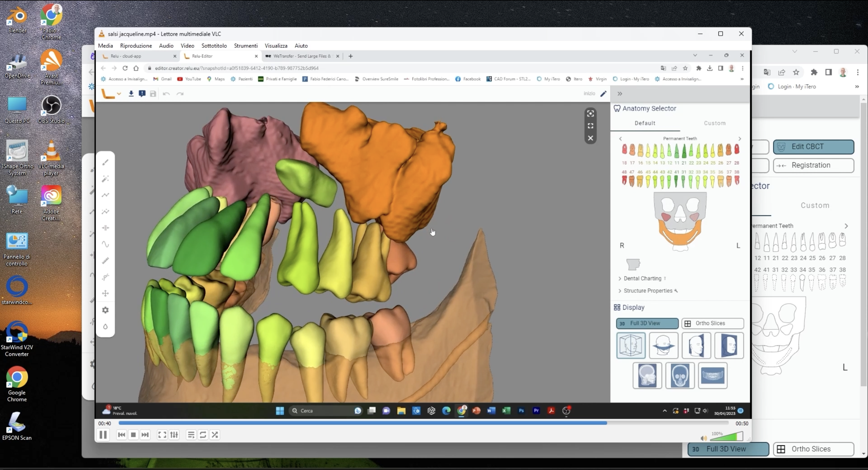Show next teeth set arrow in background window
868x470 pixels.
coord(846,226)
